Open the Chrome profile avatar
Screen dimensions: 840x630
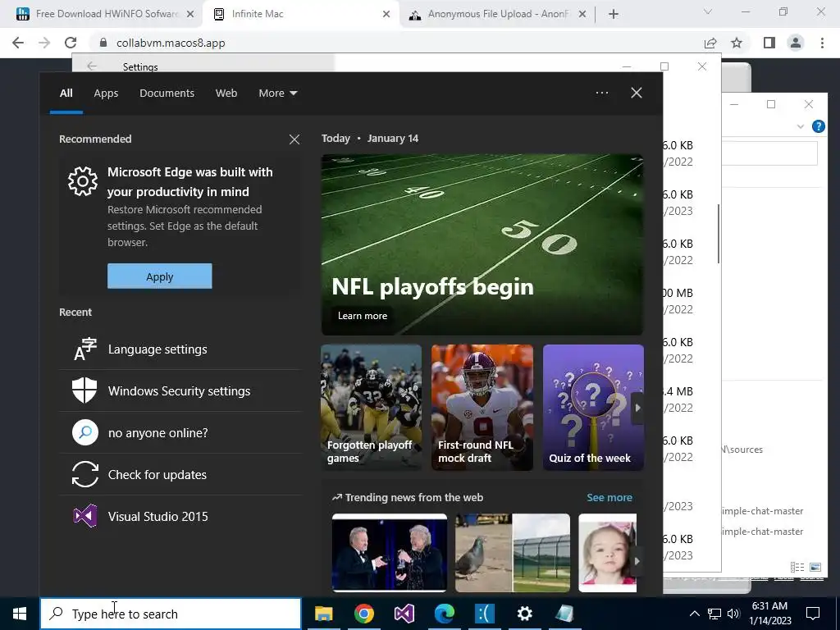[x=796, y=43]
